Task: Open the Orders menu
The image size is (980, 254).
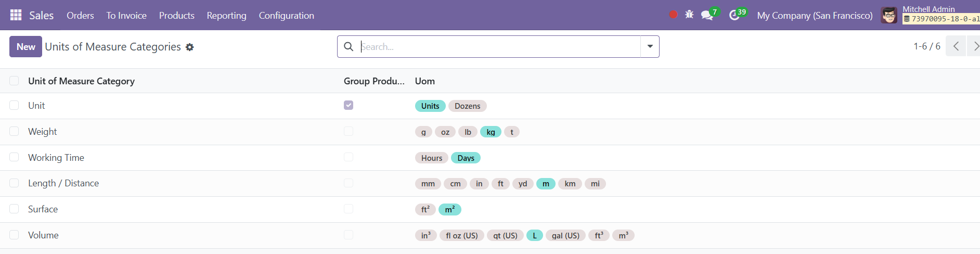Action: (x=80, y=15)
